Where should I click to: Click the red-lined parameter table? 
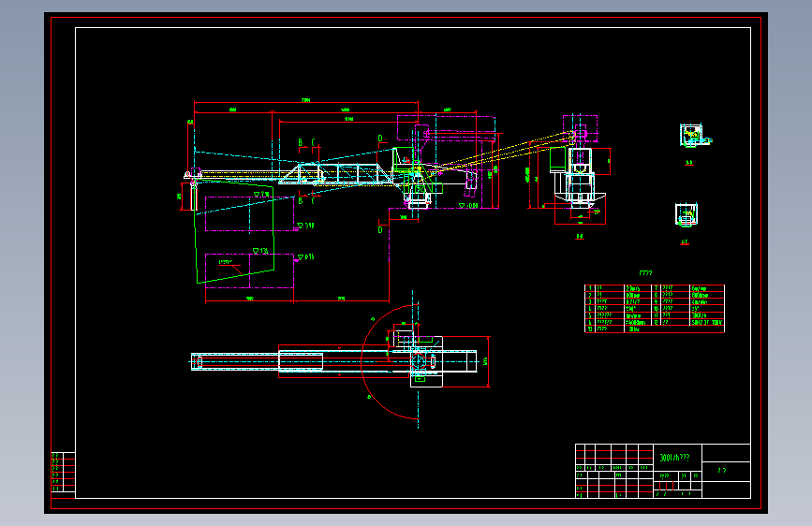coord(655,309)
